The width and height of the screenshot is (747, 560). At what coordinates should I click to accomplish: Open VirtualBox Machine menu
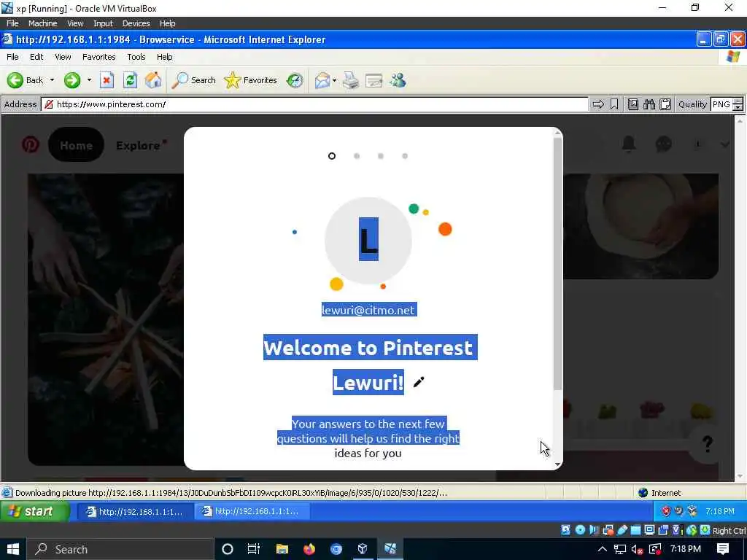coord(43,23)
